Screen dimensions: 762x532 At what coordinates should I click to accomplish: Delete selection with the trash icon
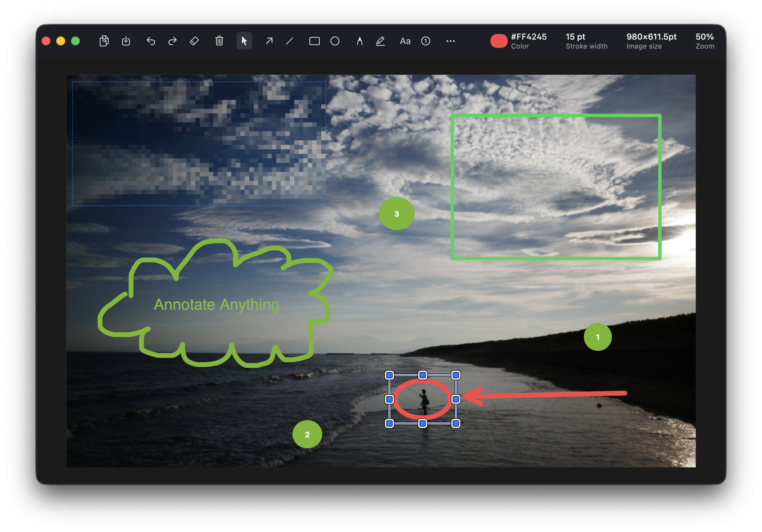click(219, 41)
